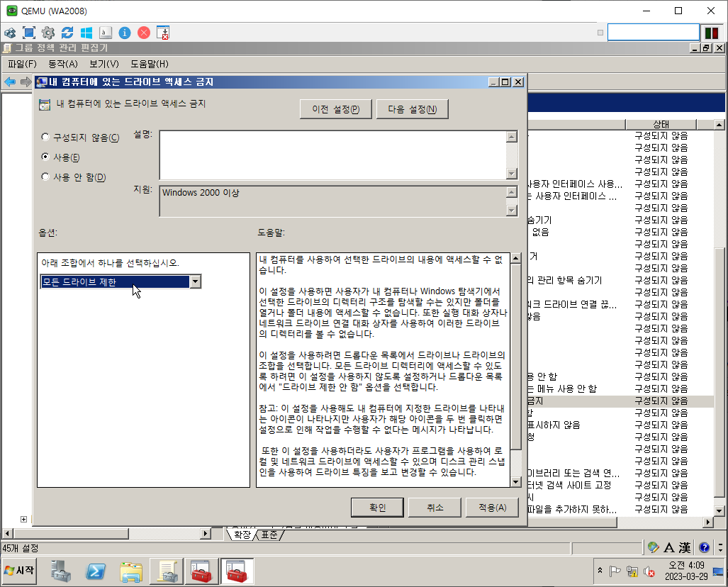Image resolution: width=728 pixels, height=587 pixels.
Task: Click the network warning tray icon
Action: (x=632, y=571)
